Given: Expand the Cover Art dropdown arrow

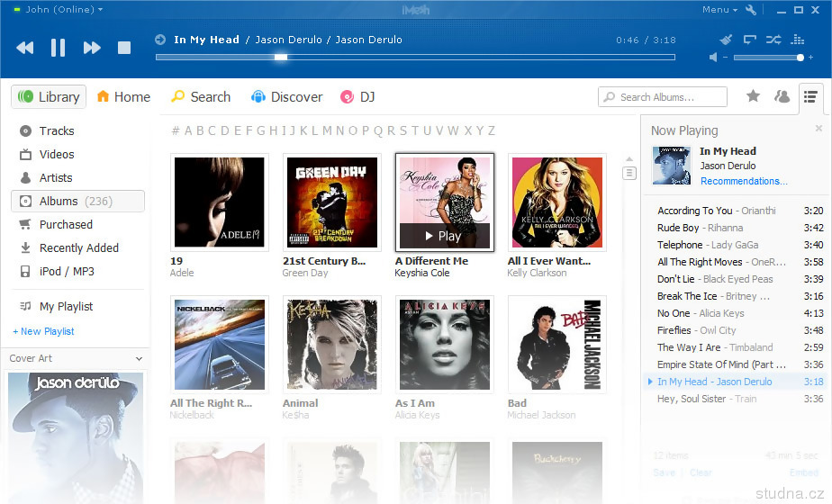Looking at the screenshot, I should (x=139, y=358).
